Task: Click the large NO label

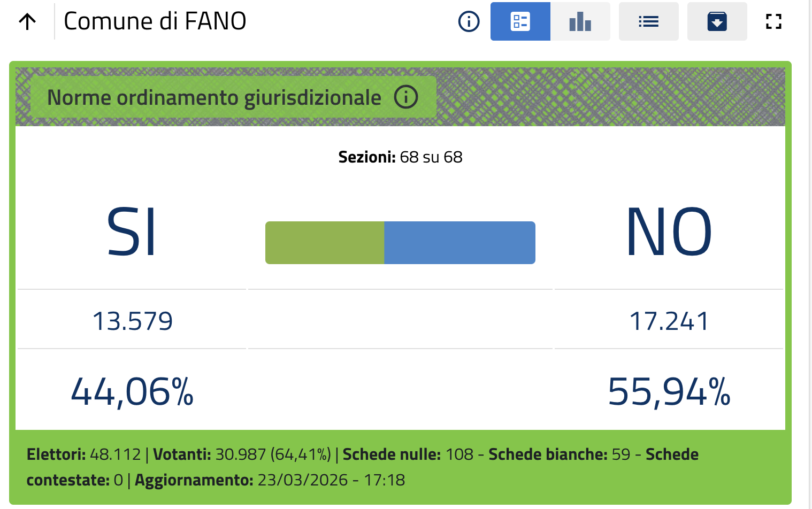Action: coord(669,233)
